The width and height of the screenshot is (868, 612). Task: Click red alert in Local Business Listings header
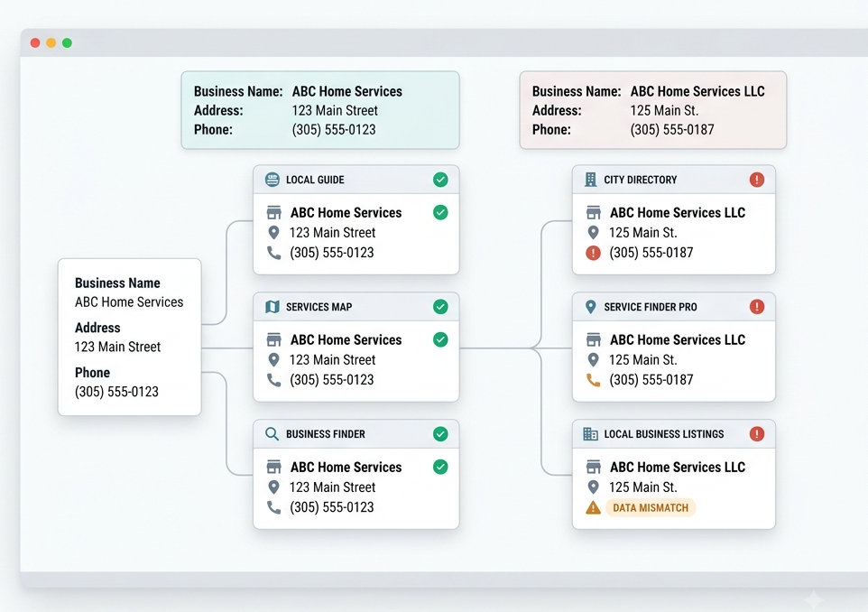click(x=757, y=433)
